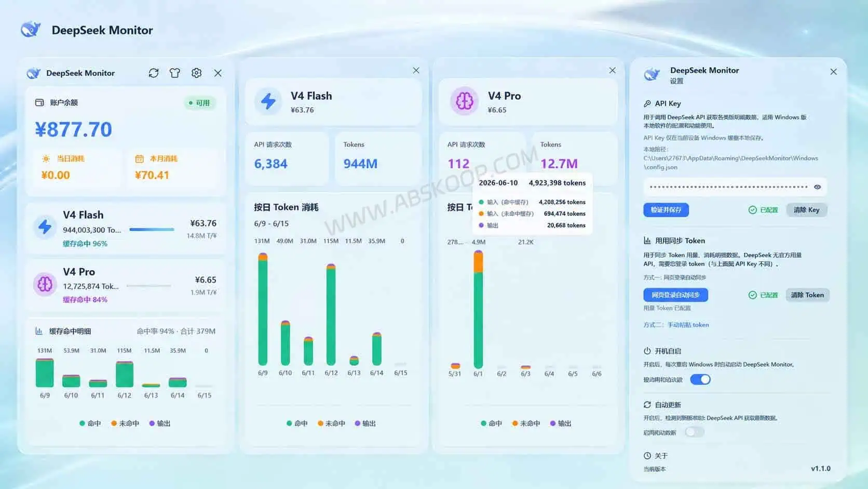Viewport: 868px width, 489px height.
Task: Click the key icon beside API Key
Action: [647, 103]
